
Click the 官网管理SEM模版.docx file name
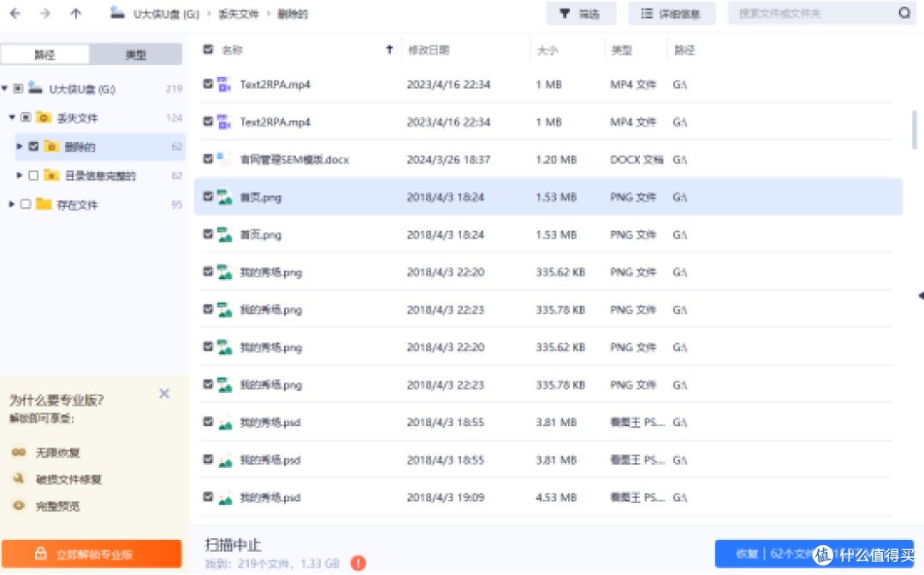pos(294,159)
